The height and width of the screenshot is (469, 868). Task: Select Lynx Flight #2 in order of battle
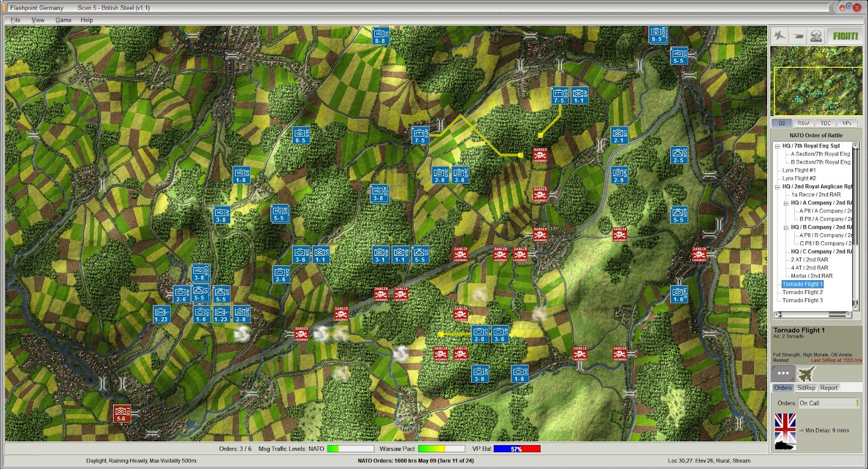799,178
